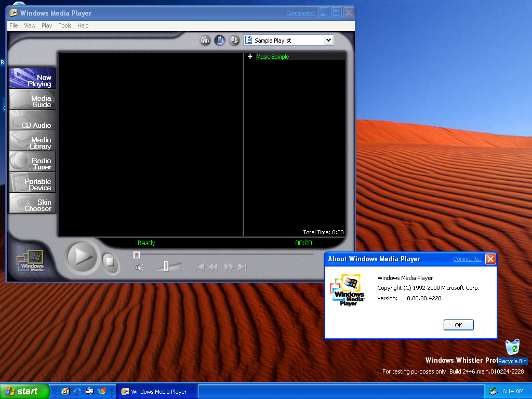Click the Comments? link in About dialog
Viewport: 532px width, 399px height.
[x=467, y=259]
